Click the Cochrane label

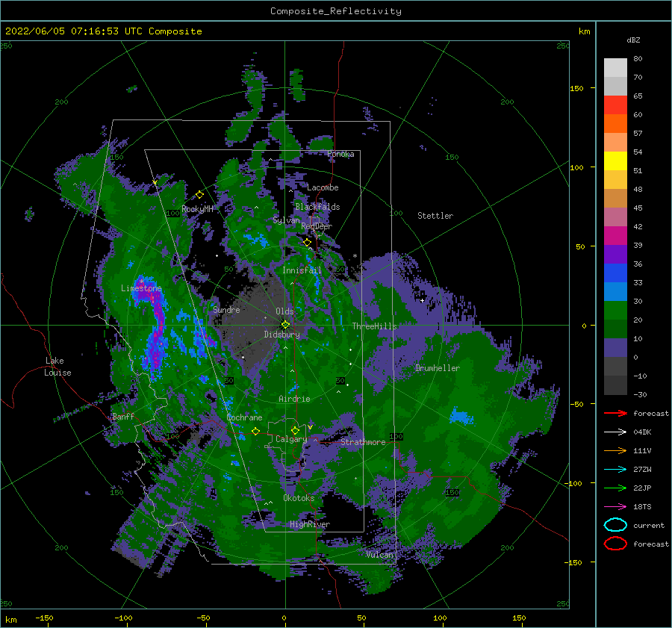pos(244,417)
